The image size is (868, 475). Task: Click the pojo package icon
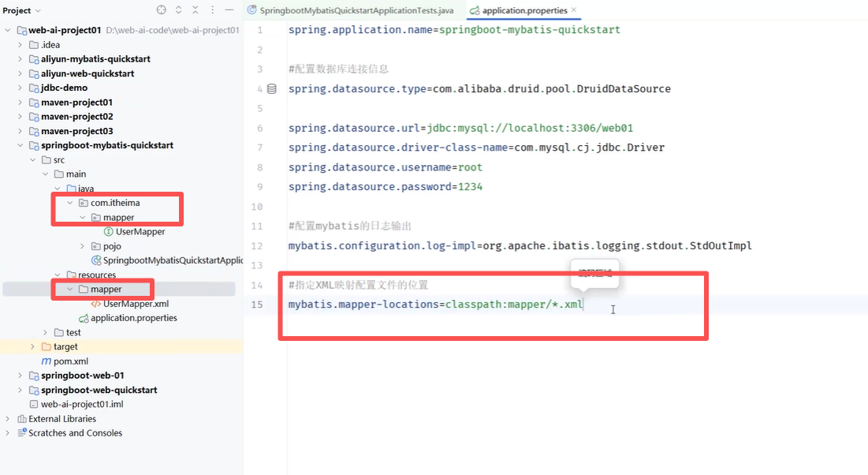point(95,246)
